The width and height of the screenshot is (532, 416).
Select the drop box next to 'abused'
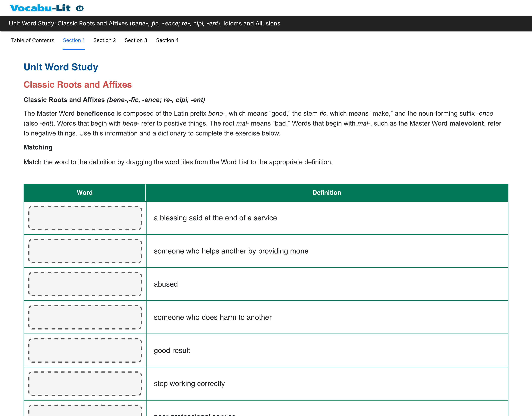85,284
